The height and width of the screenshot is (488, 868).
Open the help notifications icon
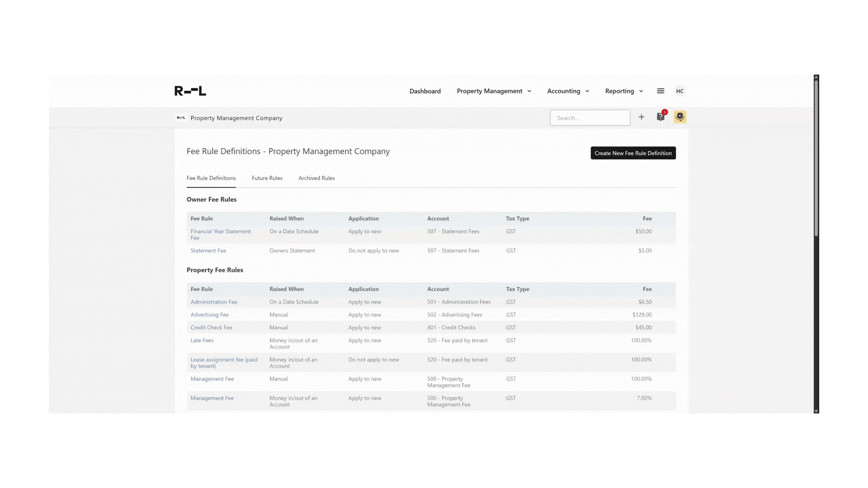[660, 117]
